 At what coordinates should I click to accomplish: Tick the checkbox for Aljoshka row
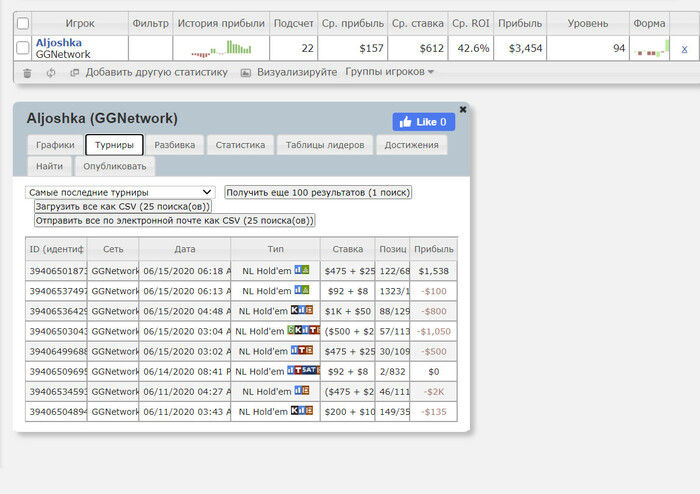point(23,48)
